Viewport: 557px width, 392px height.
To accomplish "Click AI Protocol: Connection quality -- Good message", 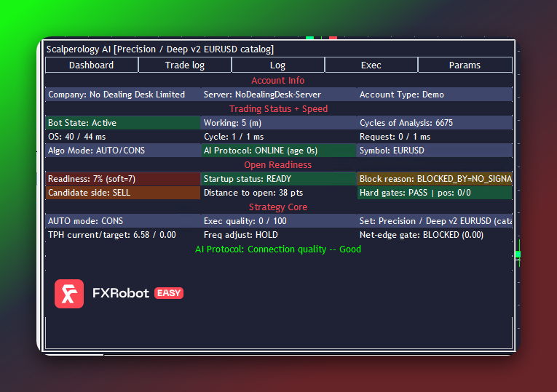I will tap(278, 249).
